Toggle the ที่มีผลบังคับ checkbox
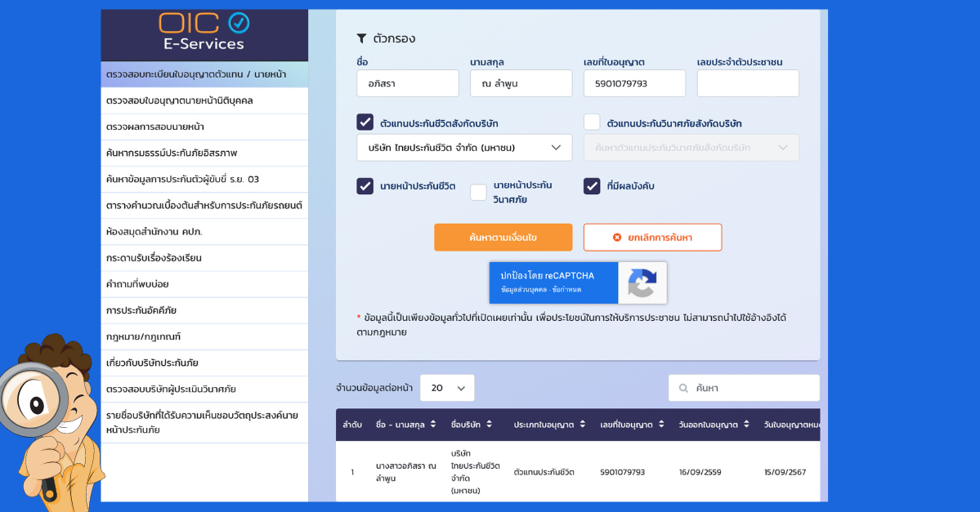 [592, 186]
